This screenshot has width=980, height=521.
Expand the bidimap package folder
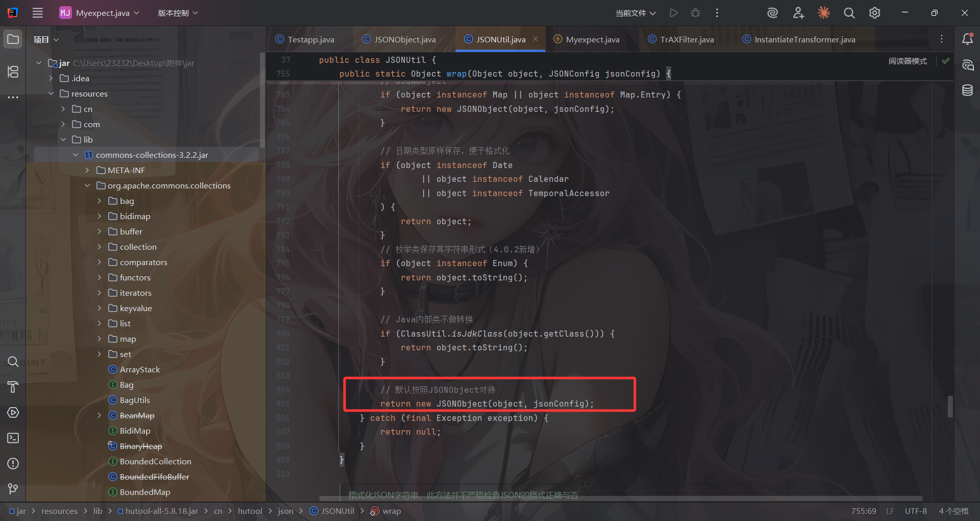[100, 216]
